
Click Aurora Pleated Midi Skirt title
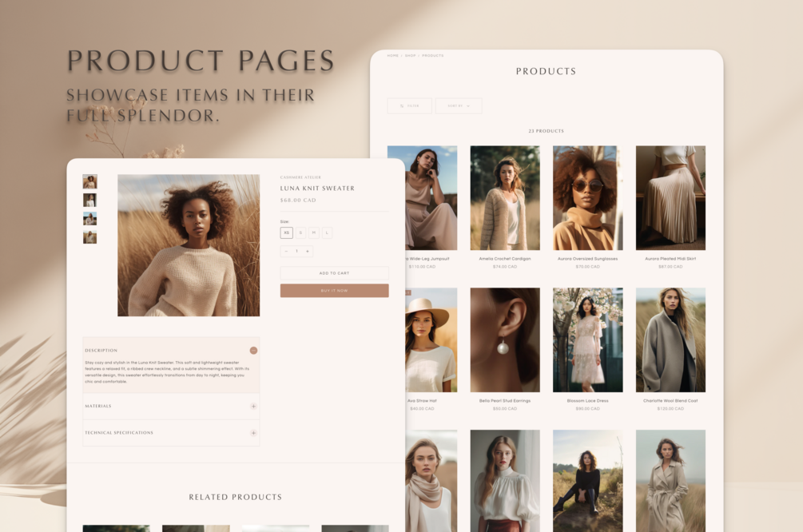670,259
